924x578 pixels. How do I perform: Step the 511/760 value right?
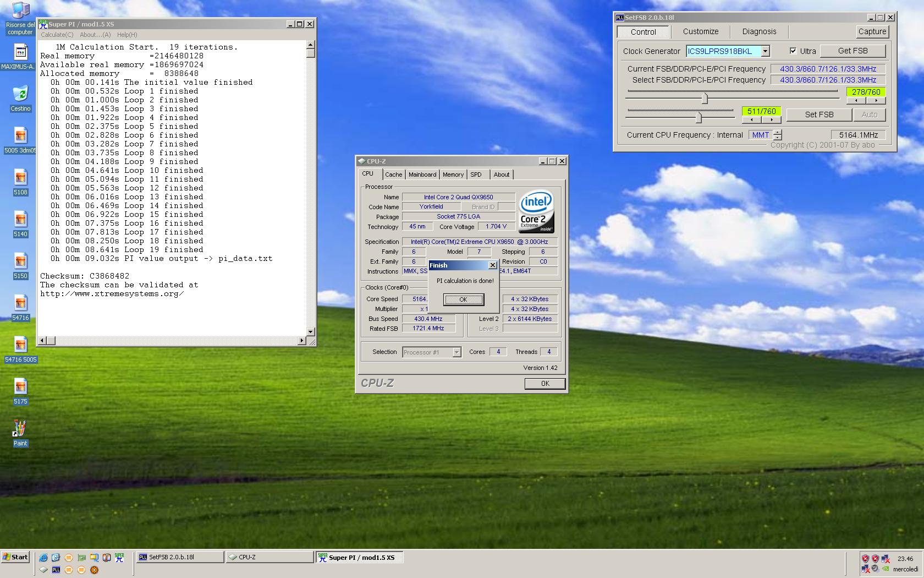771,119
